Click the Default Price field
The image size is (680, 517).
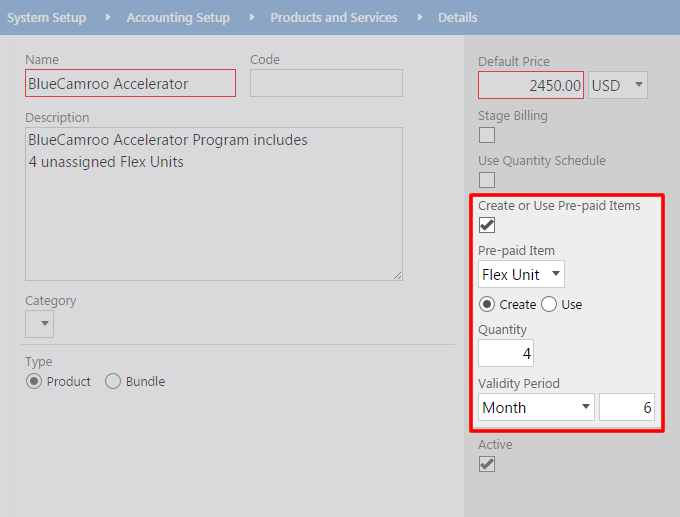pos(531,85)
